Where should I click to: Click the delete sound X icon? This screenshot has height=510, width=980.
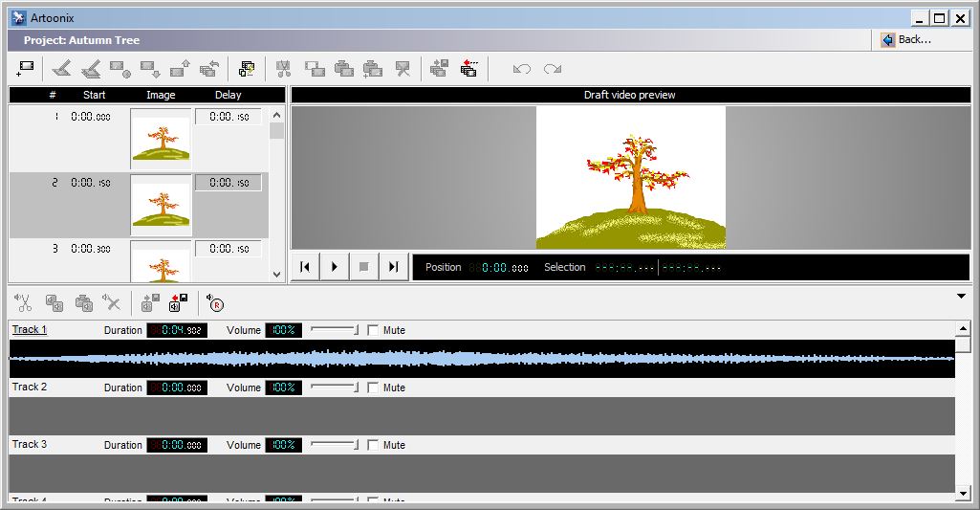[x=111, y=303]
